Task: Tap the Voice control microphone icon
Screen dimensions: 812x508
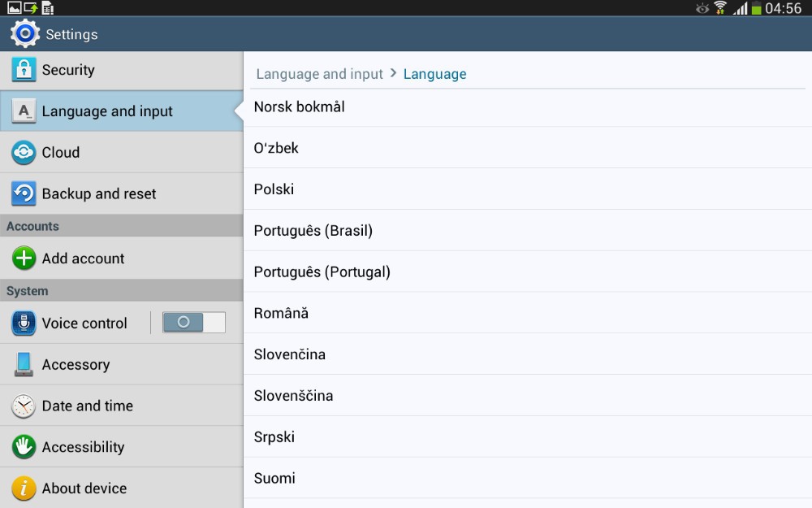Action: (x=24, y=323)
